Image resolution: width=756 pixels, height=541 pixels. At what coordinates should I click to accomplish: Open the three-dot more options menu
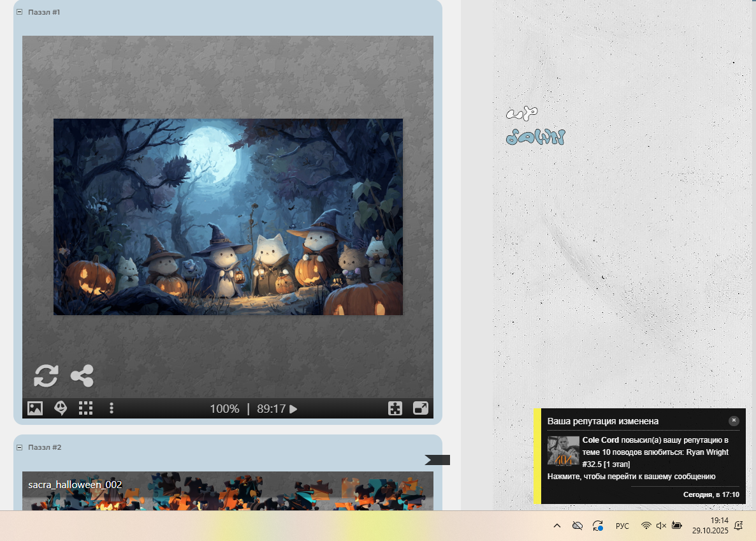coord(112,408)
